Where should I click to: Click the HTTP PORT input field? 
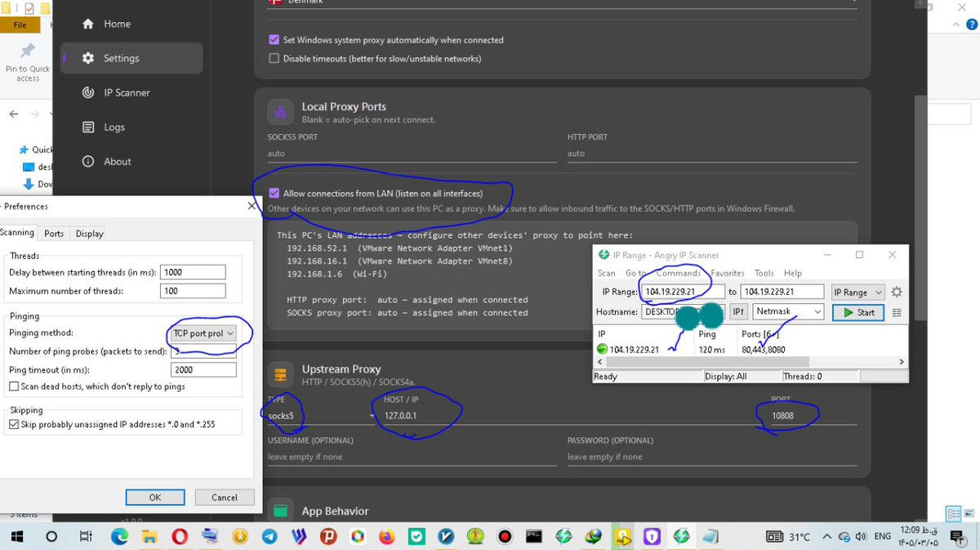[712, 154]
